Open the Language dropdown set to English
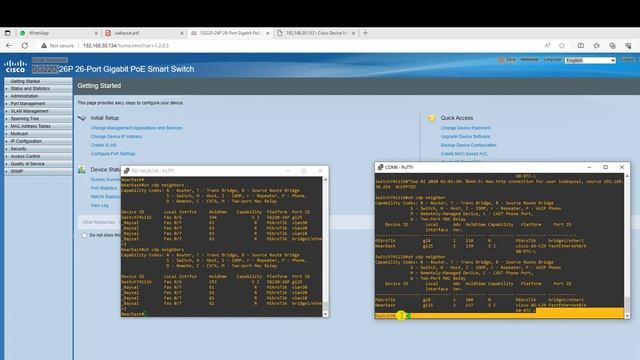The image size is (640, 360). tap(590, 60)
